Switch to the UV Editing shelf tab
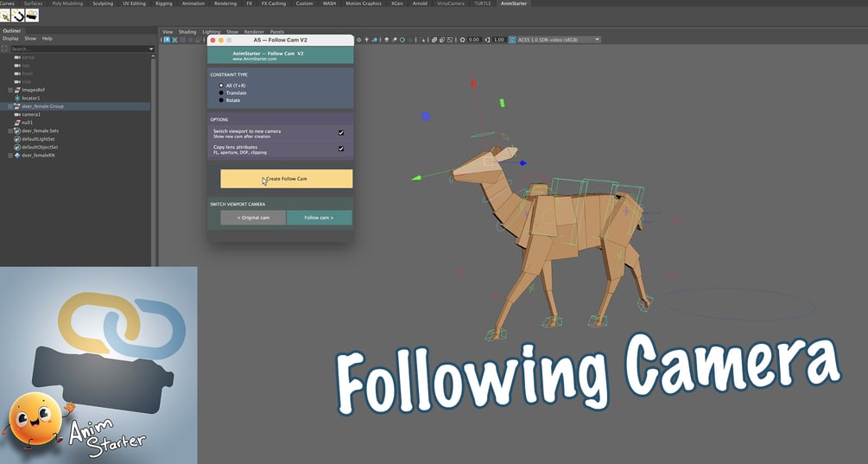Viewport: 868px width, 464px height. 134,3
